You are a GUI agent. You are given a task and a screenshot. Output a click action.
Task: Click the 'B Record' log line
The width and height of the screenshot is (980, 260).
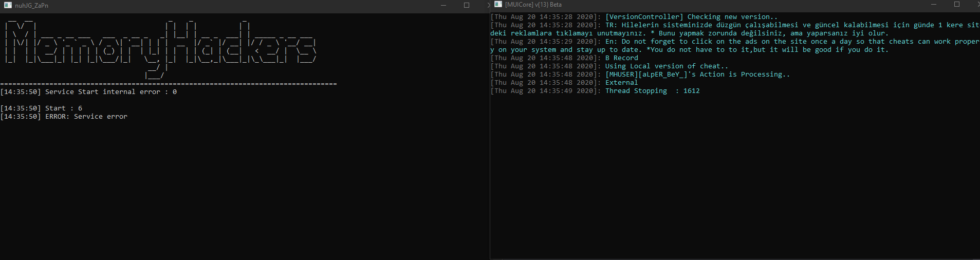pyautogui.click(x=564, y=58)
